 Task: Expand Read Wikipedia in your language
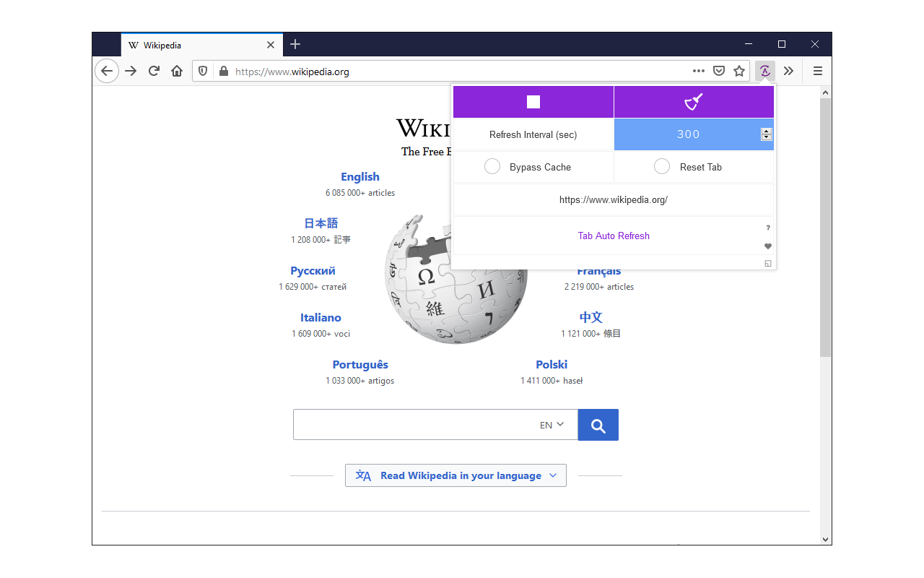[x=456, y=475]
